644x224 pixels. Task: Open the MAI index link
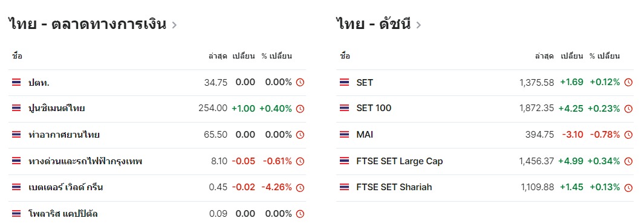tap(365, 135)
